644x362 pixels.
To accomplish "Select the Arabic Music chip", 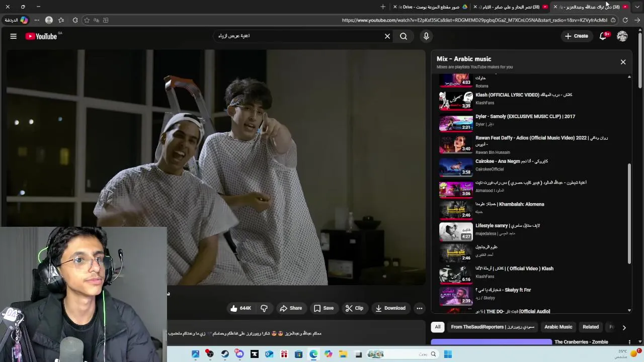I will 558,327.
